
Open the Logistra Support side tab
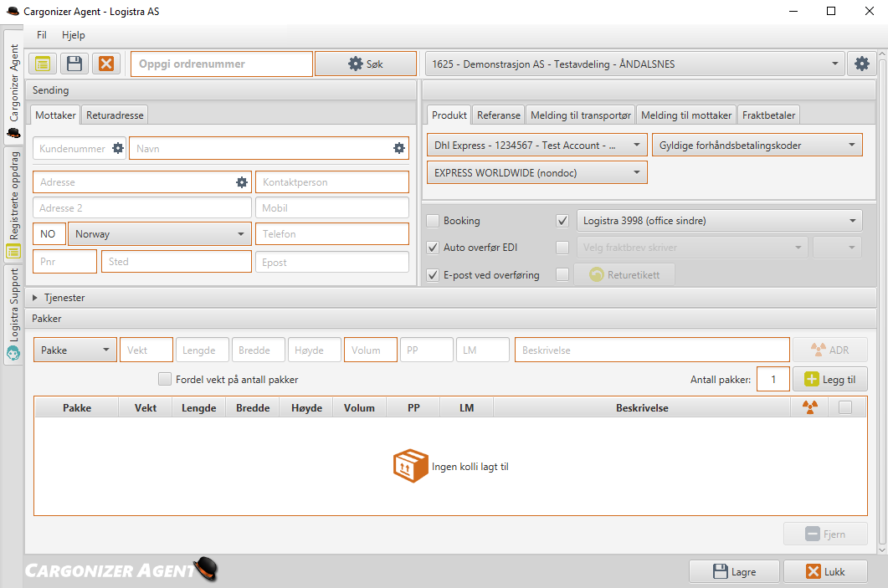[x=13, y=314]
